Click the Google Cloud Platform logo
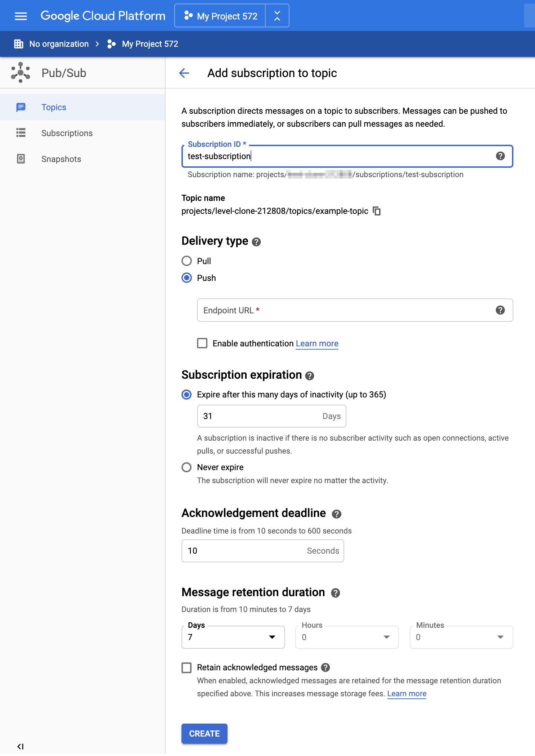This screenshot has height=756, width=535. click(103, 16)
